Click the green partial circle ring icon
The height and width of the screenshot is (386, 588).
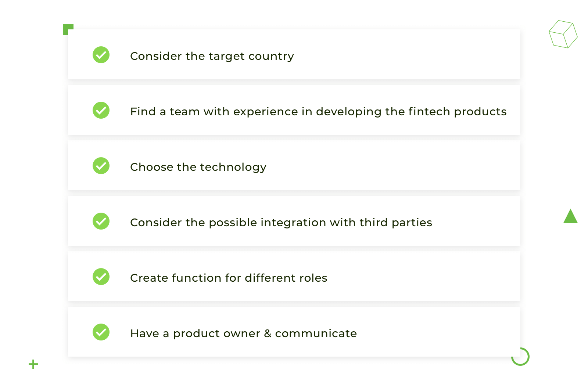pos(520,357)
